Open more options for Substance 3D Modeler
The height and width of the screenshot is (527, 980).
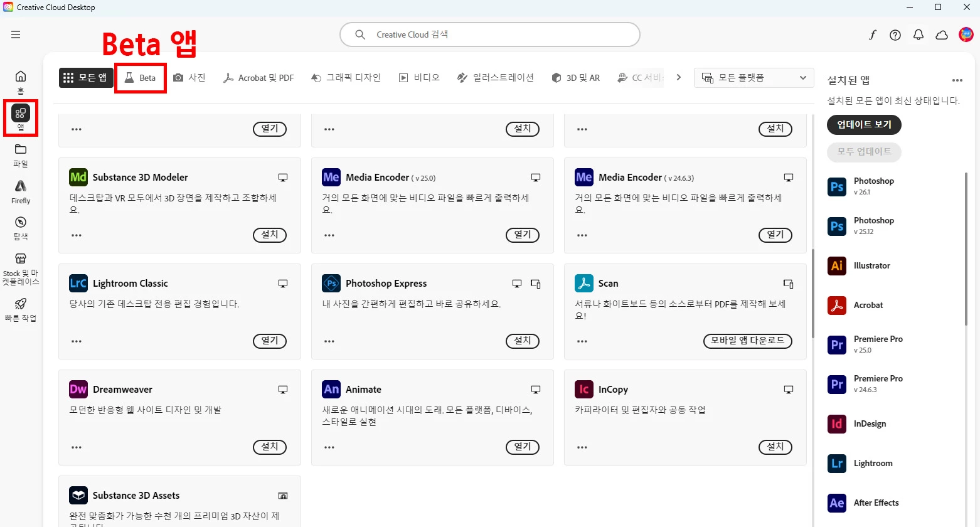(x=77, y=235)
